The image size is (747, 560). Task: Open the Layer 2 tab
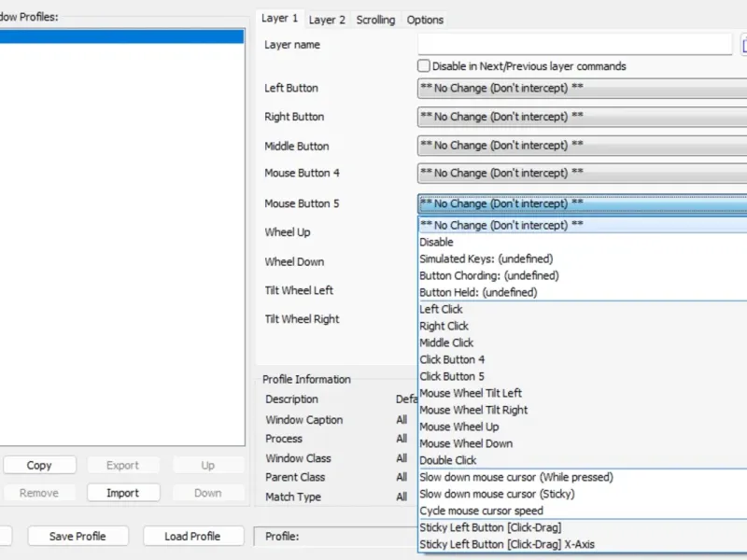coord(327,20)
